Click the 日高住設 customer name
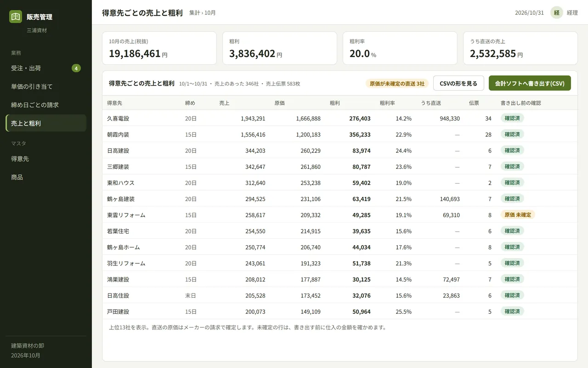This screenshot has height=368, width=588. 118,295
